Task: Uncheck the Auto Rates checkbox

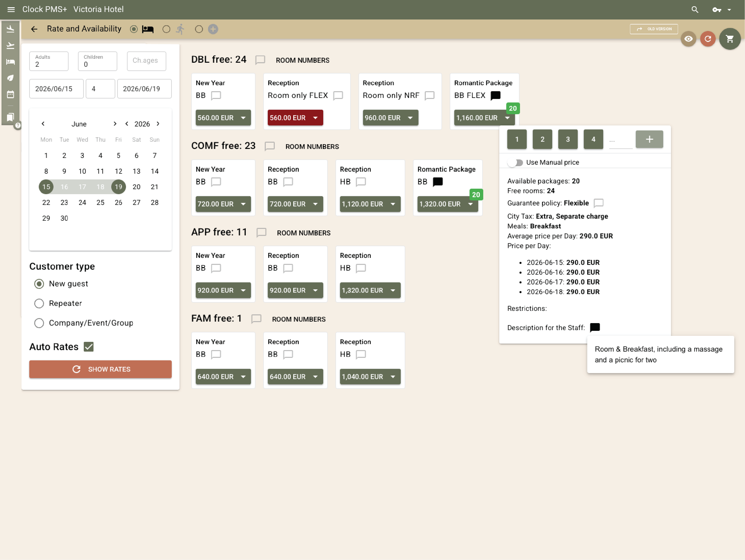Action: click(88, 347)
